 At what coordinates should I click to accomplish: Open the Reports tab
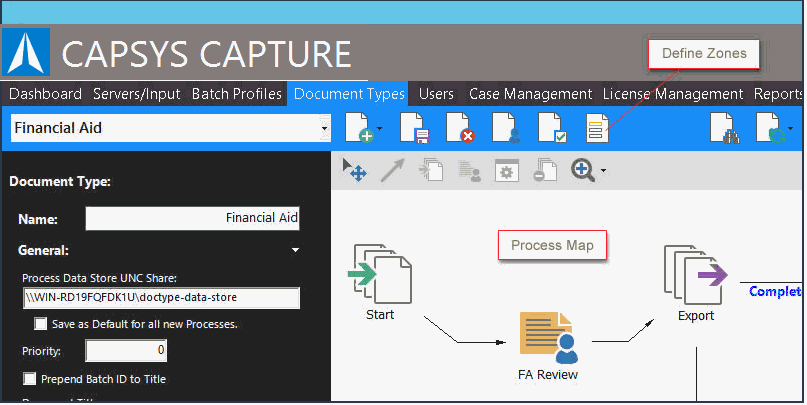click(778, 94)
